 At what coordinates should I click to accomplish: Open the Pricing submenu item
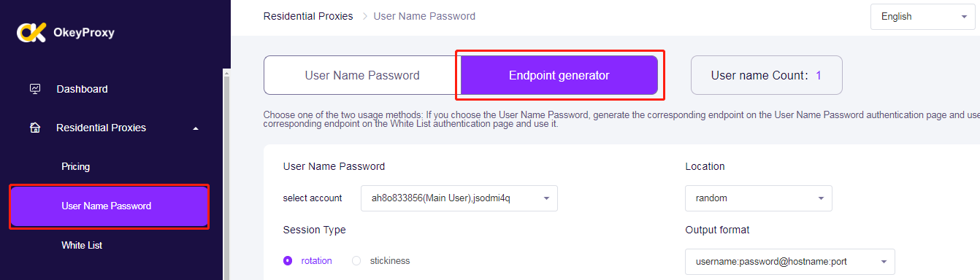click(x=76, y=167)
